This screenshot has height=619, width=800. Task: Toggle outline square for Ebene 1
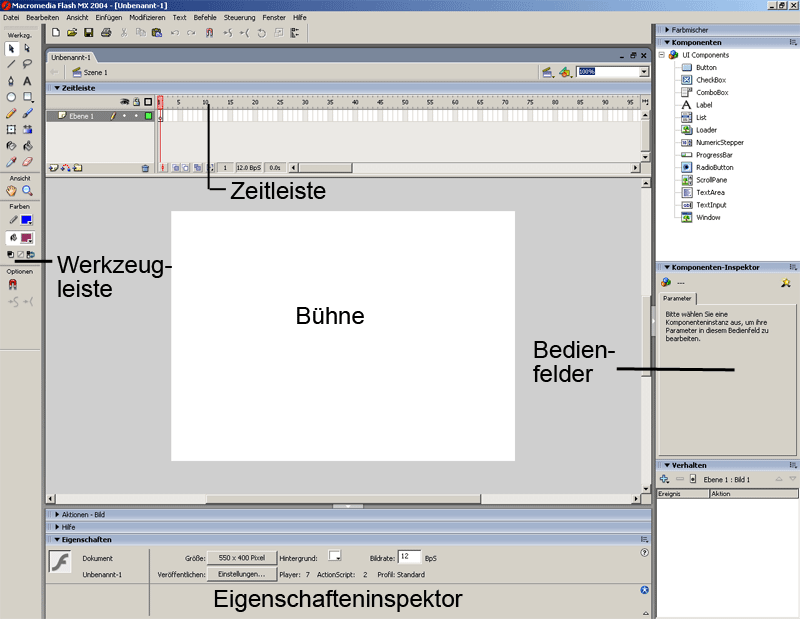point(148,116)
